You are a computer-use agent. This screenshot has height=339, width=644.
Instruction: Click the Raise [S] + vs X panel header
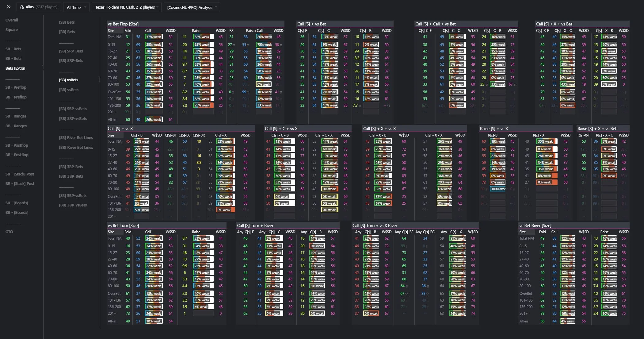[493, 129]
